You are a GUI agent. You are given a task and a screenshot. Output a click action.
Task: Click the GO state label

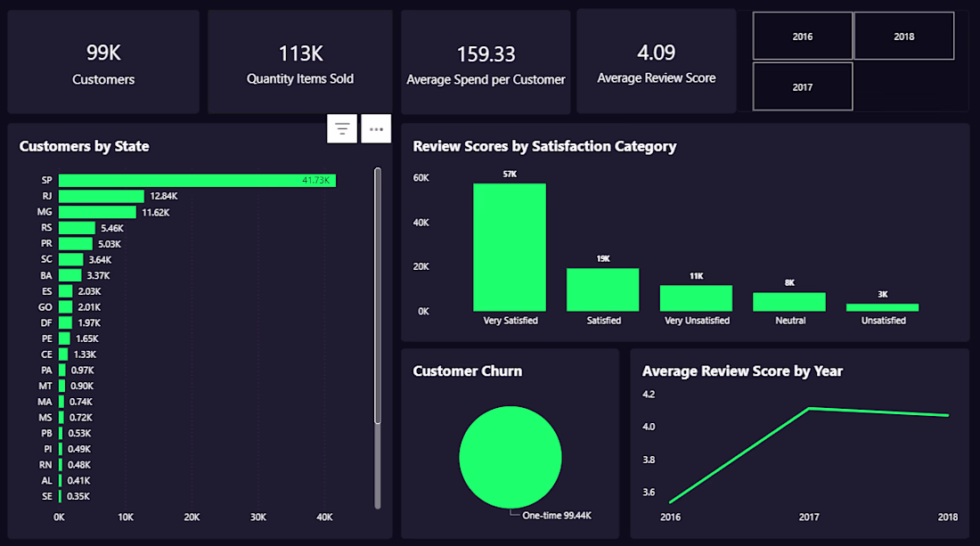[45, 307]
